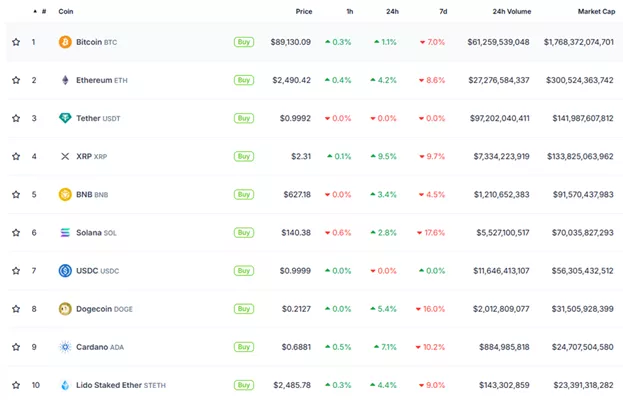Screen dimensions: 623x400
Task: Click the Ethereum diamond logo icon
Action: click(x=65, y=80)
